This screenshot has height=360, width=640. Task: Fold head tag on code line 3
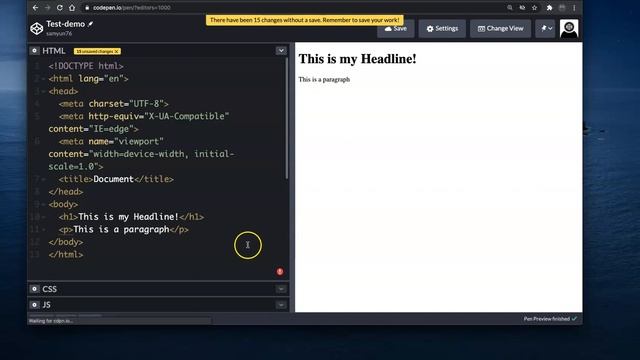point(43,91)
